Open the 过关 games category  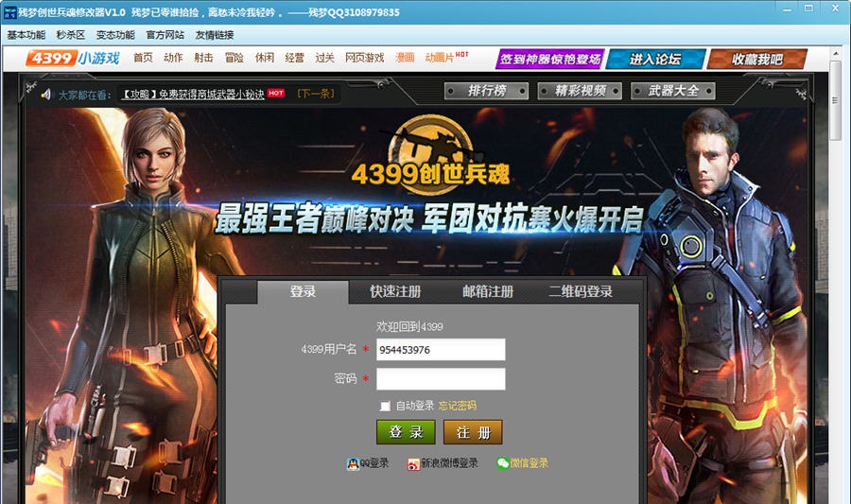coord(324,58)
